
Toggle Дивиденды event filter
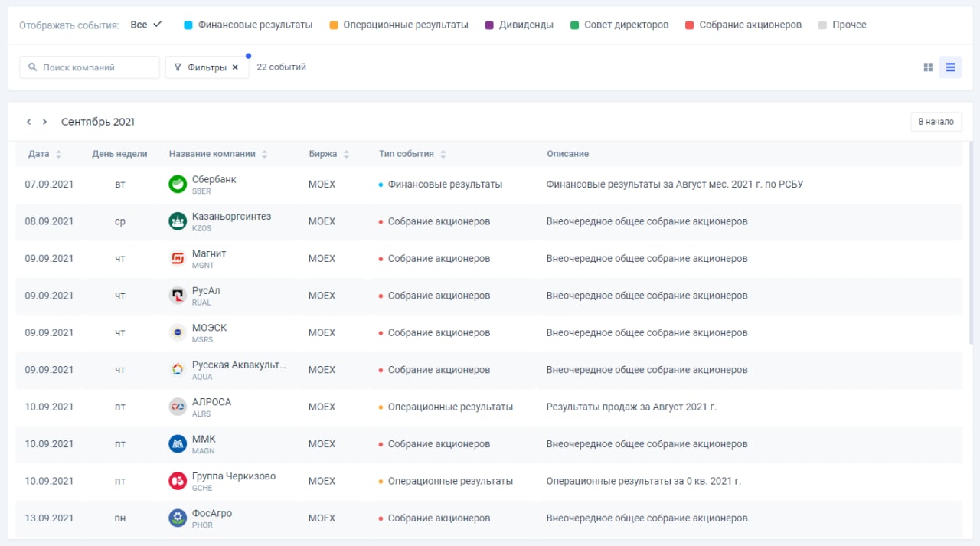tap(519, 25)
